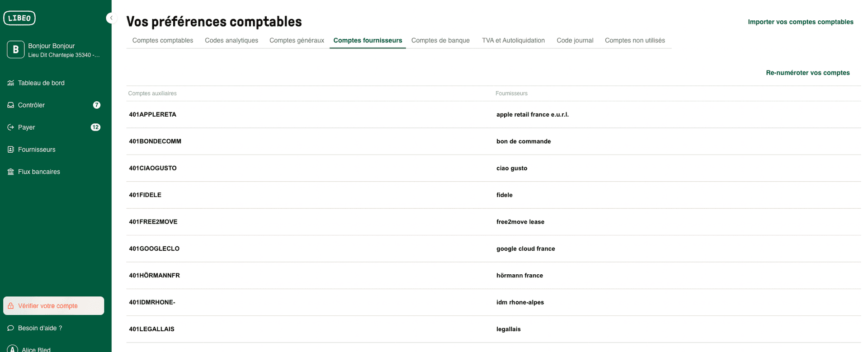Click the Fournisseurs column header
Image resolution: width=868 pixels, height=352 pixels.
[x=511, y=94]
